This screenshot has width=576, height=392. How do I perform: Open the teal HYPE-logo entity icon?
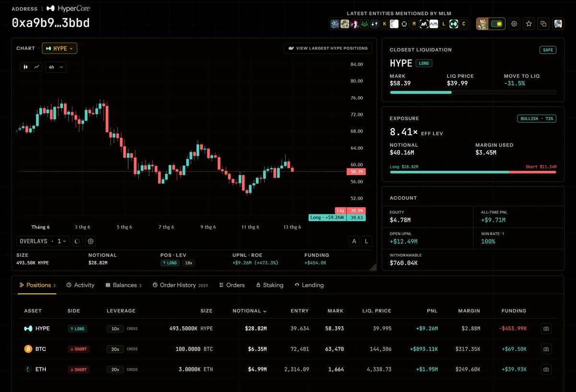453,24
